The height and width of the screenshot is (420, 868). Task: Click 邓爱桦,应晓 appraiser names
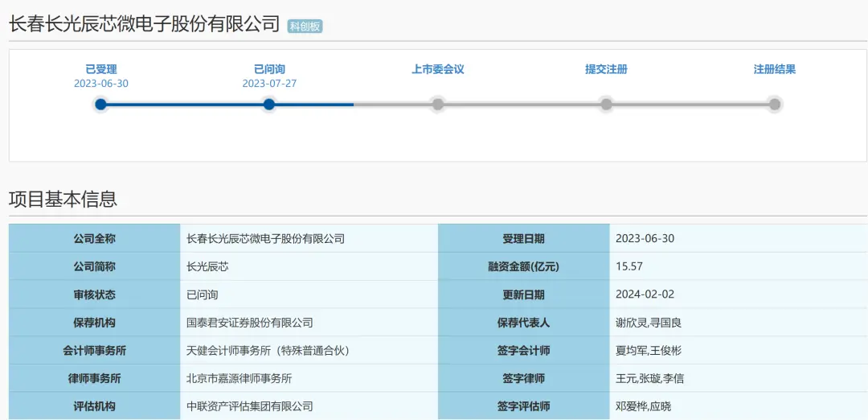click(x=643, y=406)
